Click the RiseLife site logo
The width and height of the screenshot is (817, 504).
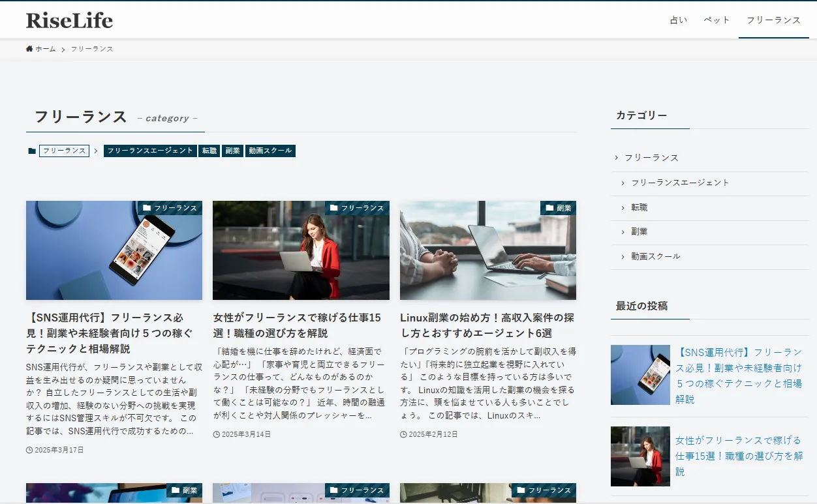(69, 20)
